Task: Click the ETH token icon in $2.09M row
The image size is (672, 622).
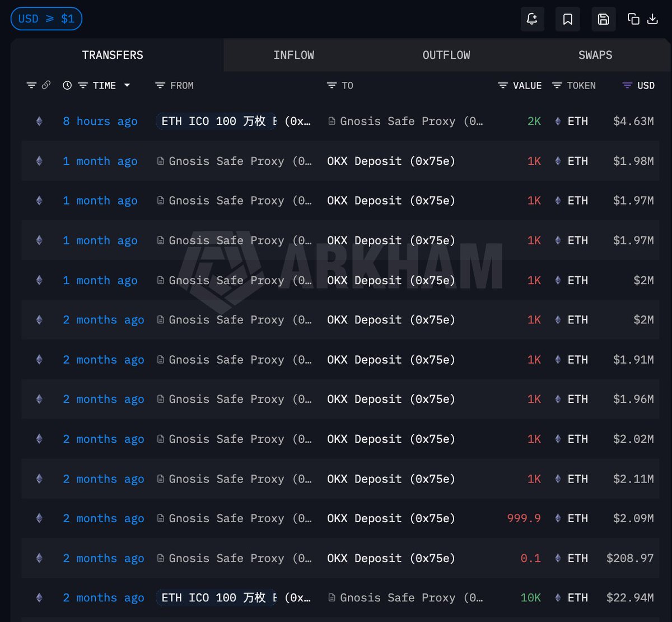Action: [558, 518]
